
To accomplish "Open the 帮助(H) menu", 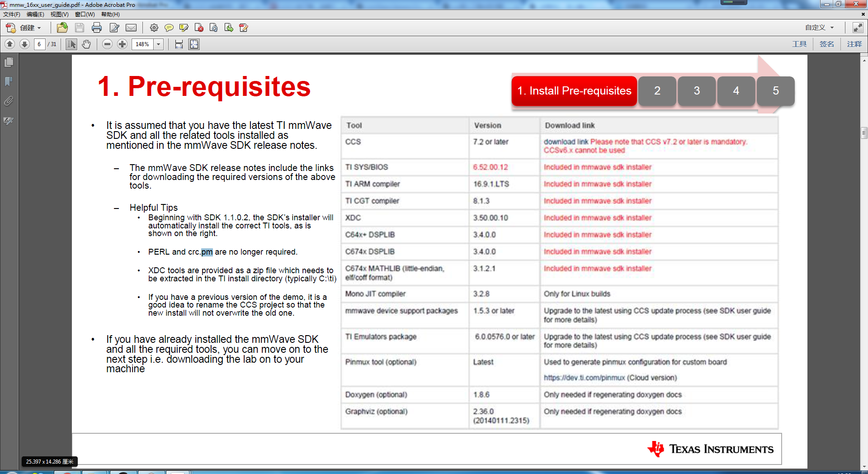I will pos(110,14).
